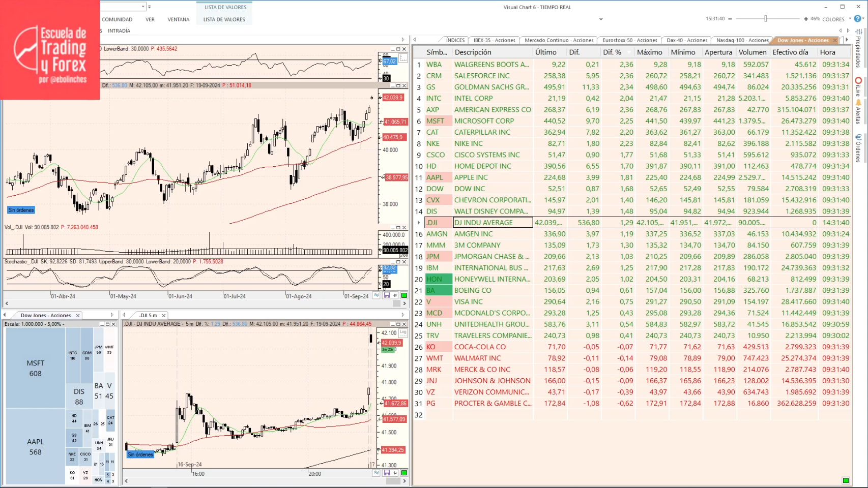Click the 5-minute chart horizontal scrollbar thumb

(x=393, y=481)
